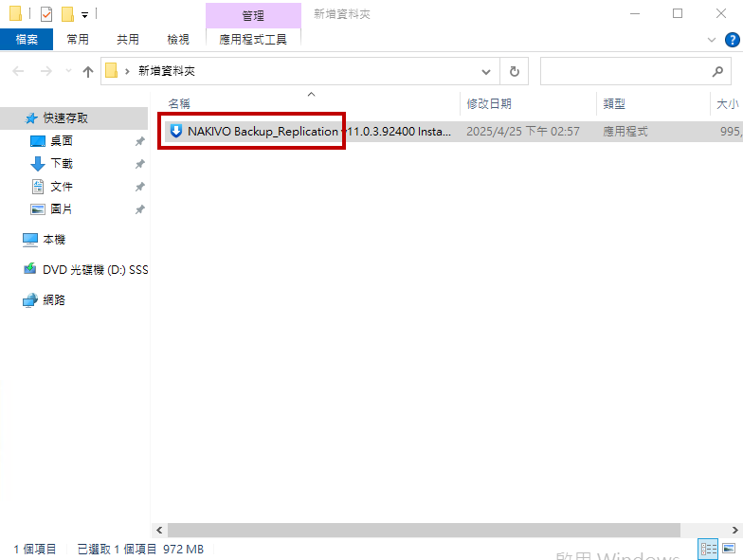
Task: Open the 應用程式工具 ribbon tab
Action: click(253, 40)
